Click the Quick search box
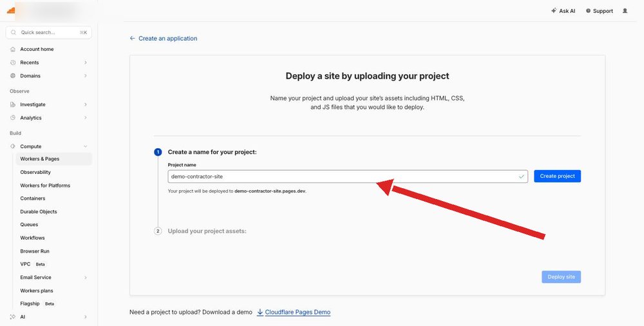 (x=49, y=32)
